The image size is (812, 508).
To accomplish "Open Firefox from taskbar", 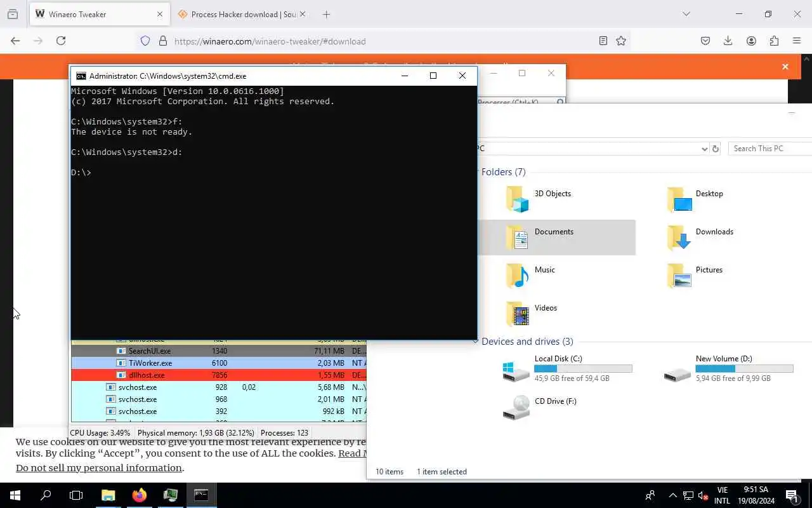I will click(140, 495).
